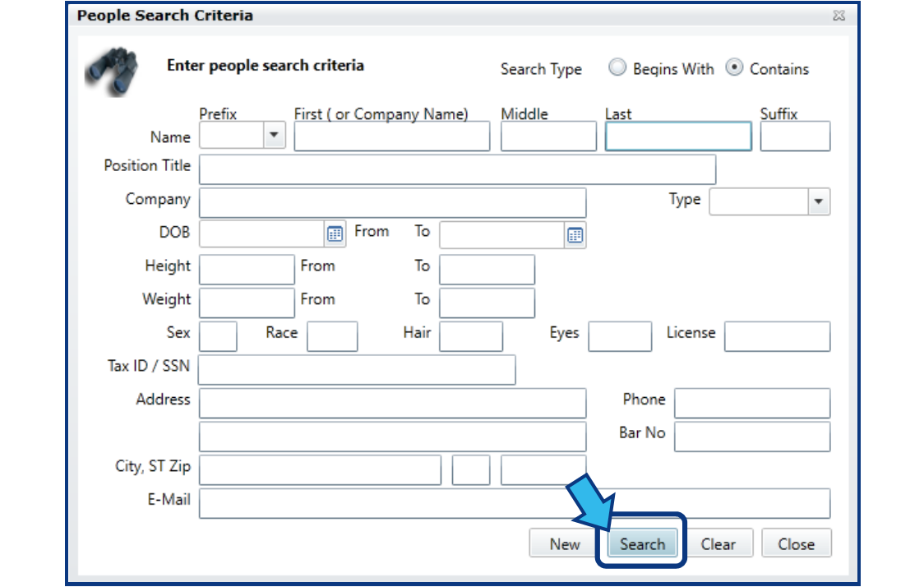Click the License field

778,336
